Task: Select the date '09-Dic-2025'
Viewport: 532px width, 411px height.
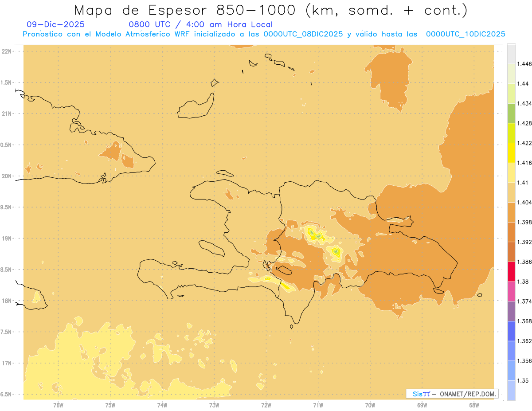Action: coord(56,24)
